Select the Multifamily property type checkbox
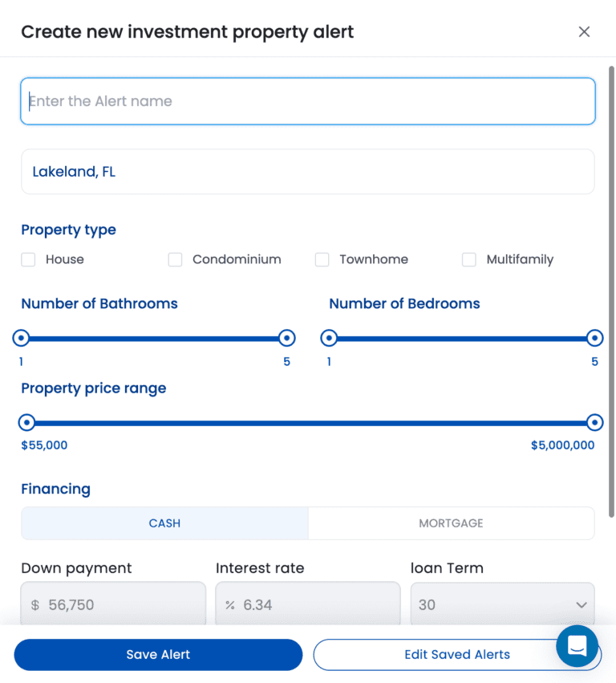This screenshot has width=616, height=683. 470,259
